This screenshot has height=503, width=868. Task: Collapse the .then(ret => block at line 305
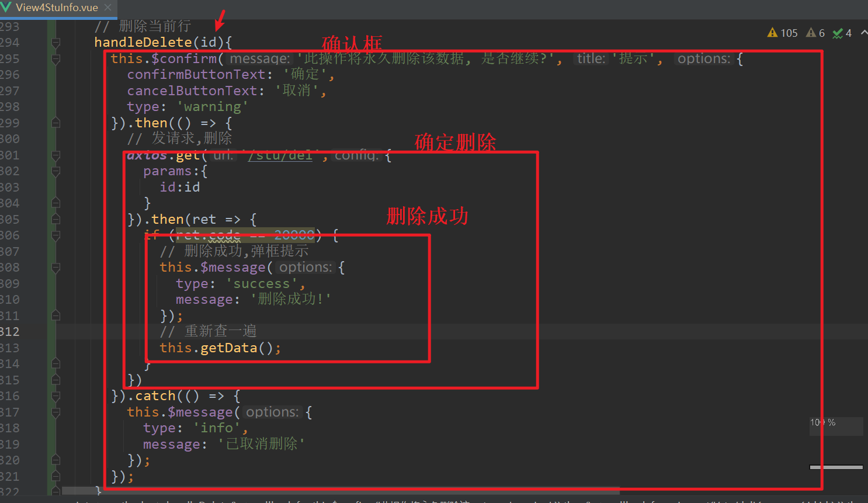tap(55, 220)
